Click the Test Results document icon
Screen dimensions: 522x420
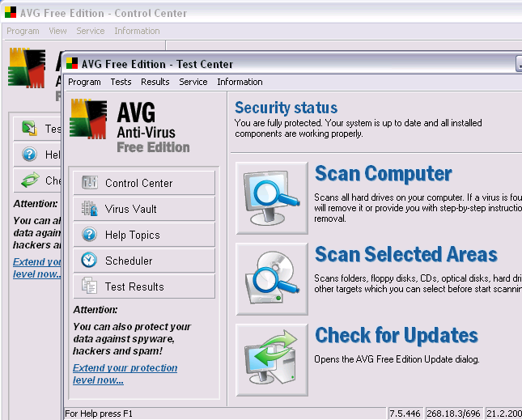[90, 286]
